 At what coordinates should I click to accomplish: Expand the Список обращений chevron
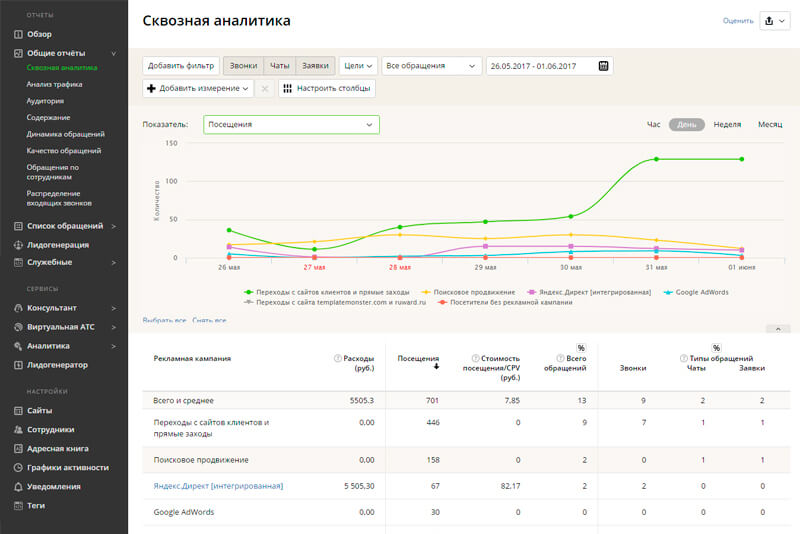coord(114,226)
